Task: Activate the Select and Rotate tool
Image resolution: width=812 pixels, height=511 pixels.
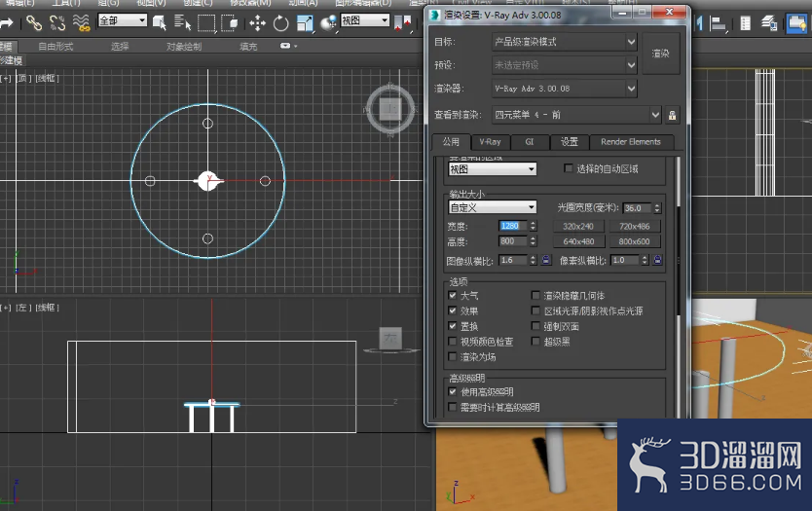Action: pos(280,22)
